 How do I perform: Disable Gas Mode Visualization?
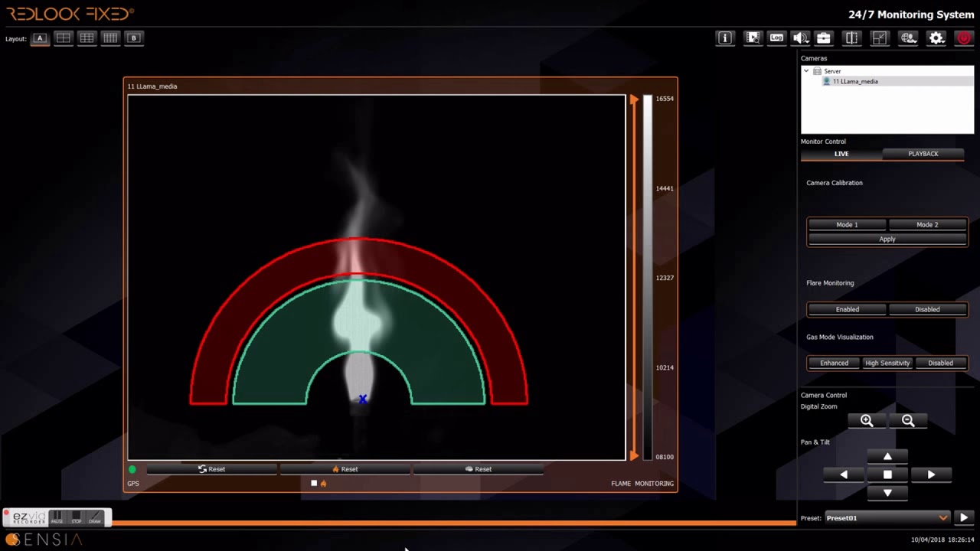point(940,364)
